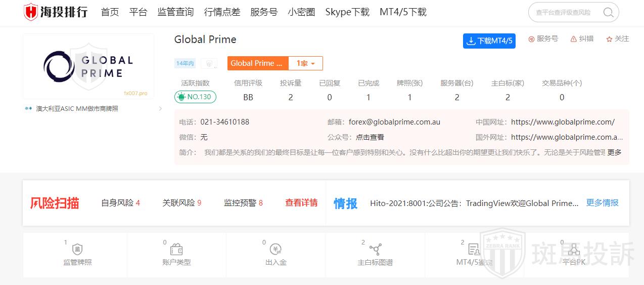Open the 监管牌照 license icon

click(77, 249)
